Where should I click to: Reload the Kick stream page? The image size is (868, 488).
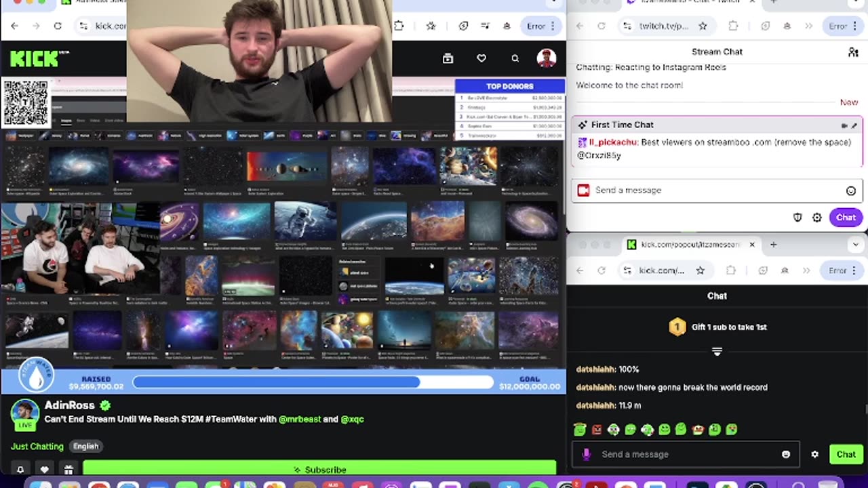58,26
